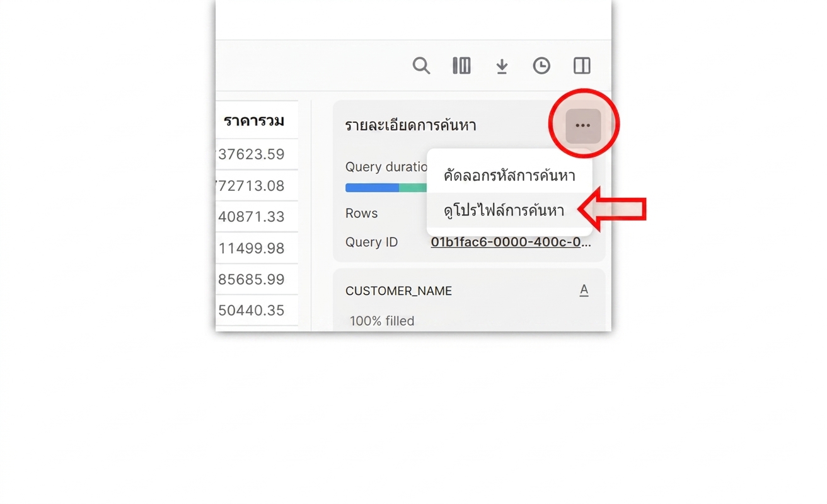The height and width of the screenshot is (504, 827).
Task: Select the cell containing 37623.59
Action: pyautogui.click(x=257, y=154)
